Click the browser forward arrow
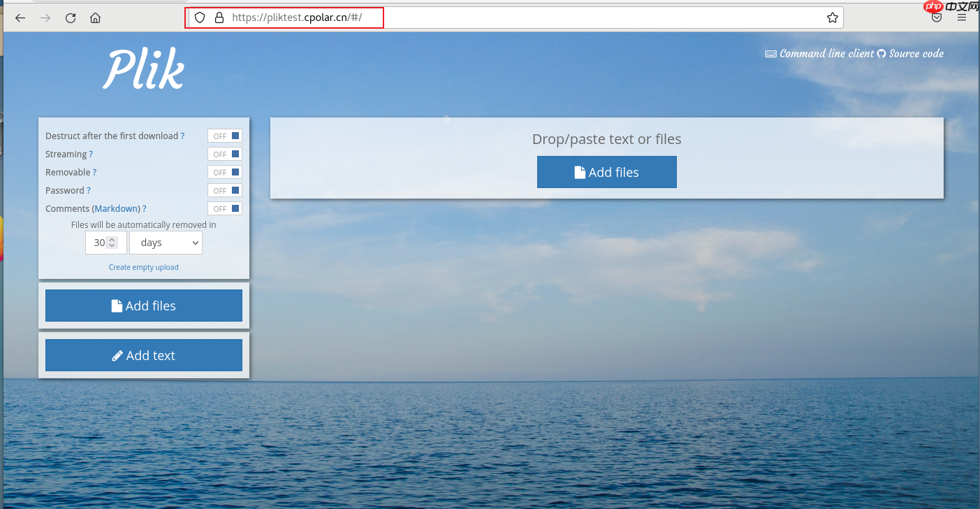The height and width of the screenshot is (509, 980). (45, 18)
